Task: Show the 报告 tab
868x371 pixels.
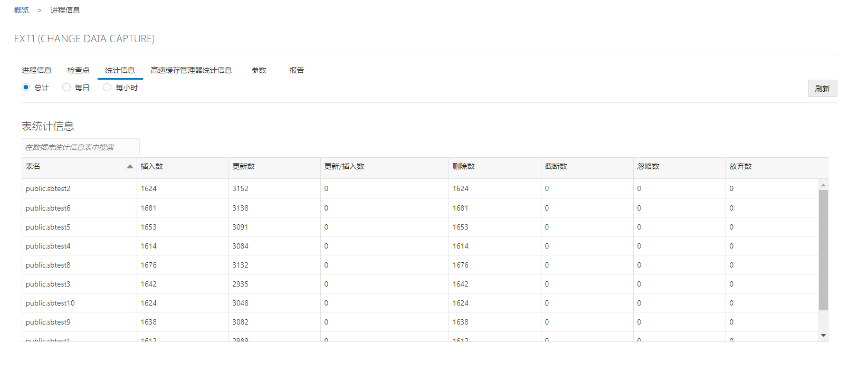Action: 297,70
